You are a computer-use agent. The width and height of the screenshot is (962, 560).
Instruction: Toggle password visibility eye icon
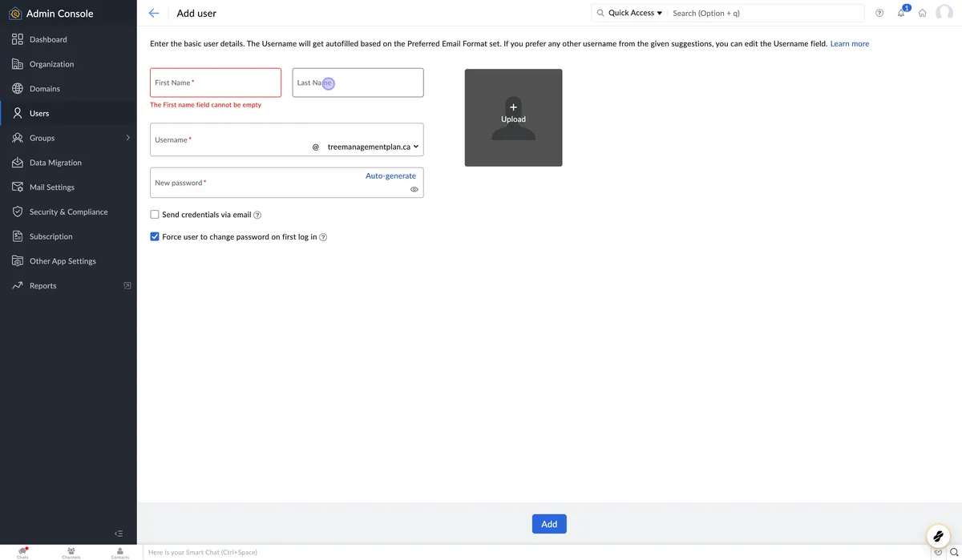(x=414, y=190)
